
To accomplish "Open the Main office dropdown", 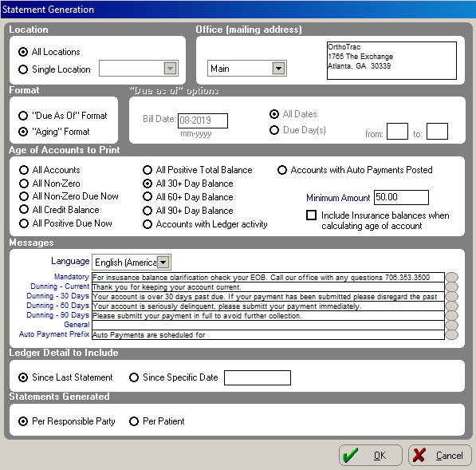I will point(278,69).
